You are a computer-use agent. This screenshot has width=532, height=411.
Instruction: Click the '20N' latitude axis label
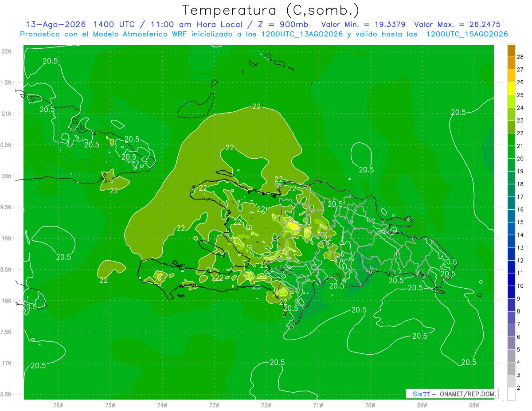[7, 176]
